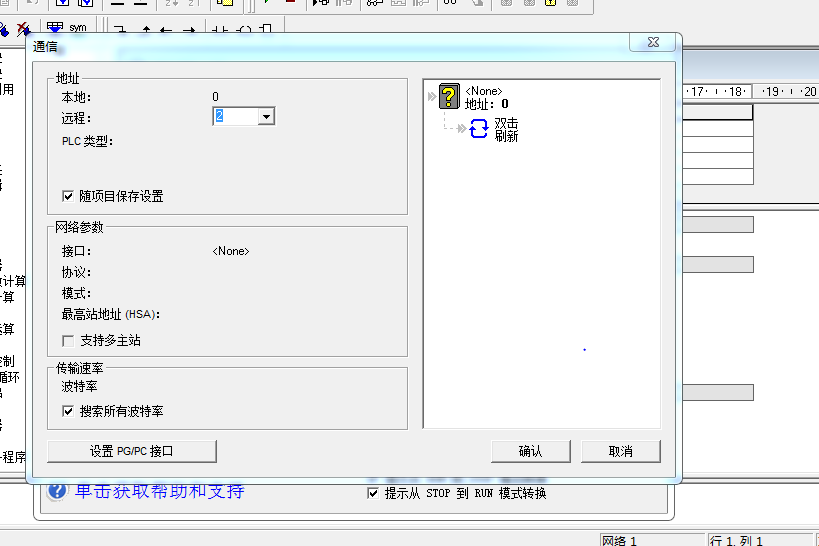Uncheck 搜索所有波特率 checkbox
The image size is (819, 546).
coord(68,411)
